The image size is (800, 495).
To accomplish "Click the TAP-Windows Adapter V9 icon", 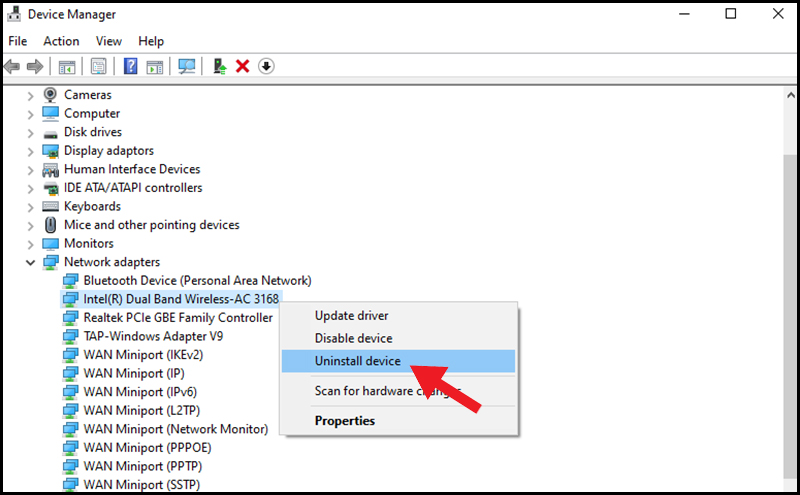I will (x=70, y=336).
